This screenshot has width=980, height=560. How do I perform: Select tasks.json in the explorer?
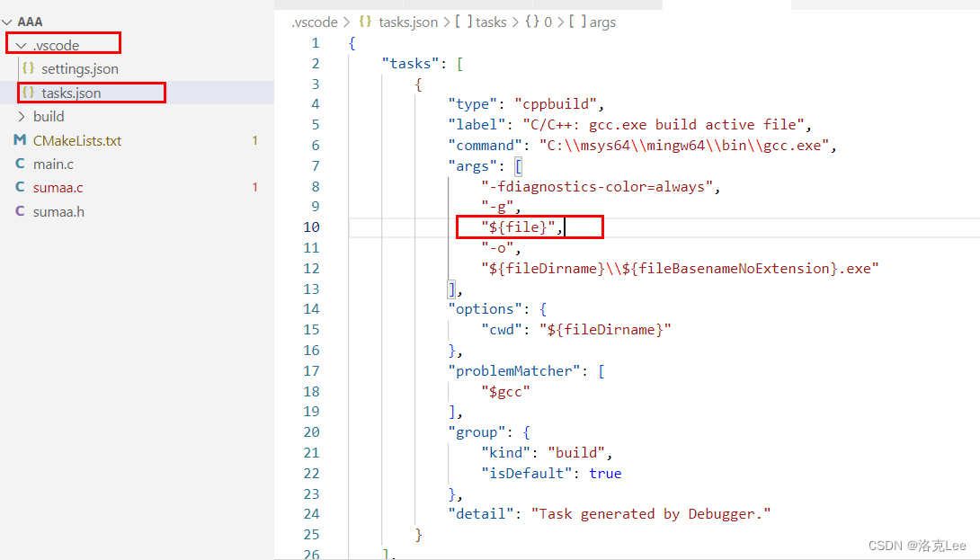tap(71, 93)
